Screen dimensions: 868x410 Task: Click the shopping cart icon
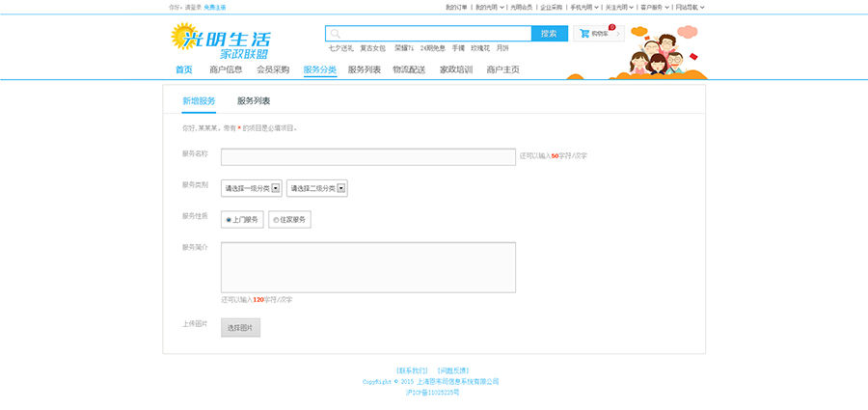[584, 33]
